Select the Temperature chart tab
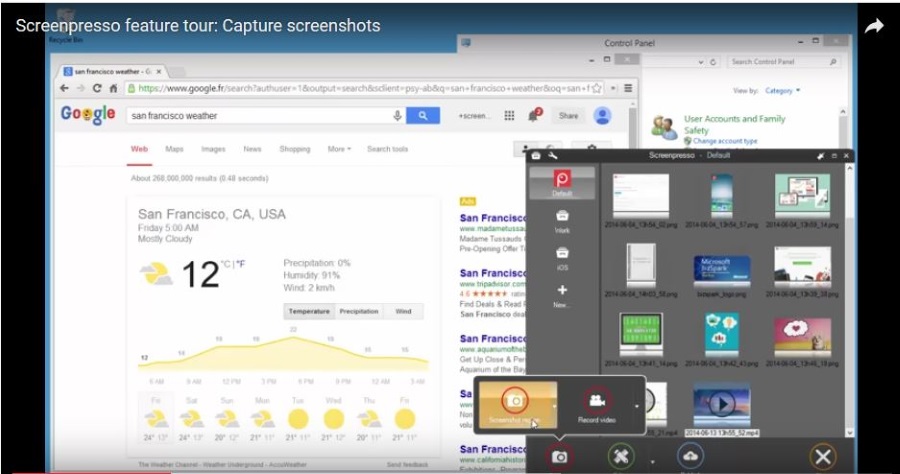Image resolution: width=900 pixels, height=474 pixels. pyautogui.click(x=309, y=311)
